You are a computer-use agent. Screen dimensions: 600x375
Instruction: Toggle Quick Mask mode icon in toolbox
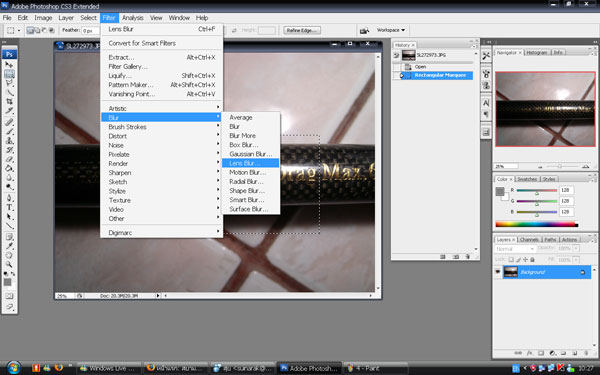(9, 296)
